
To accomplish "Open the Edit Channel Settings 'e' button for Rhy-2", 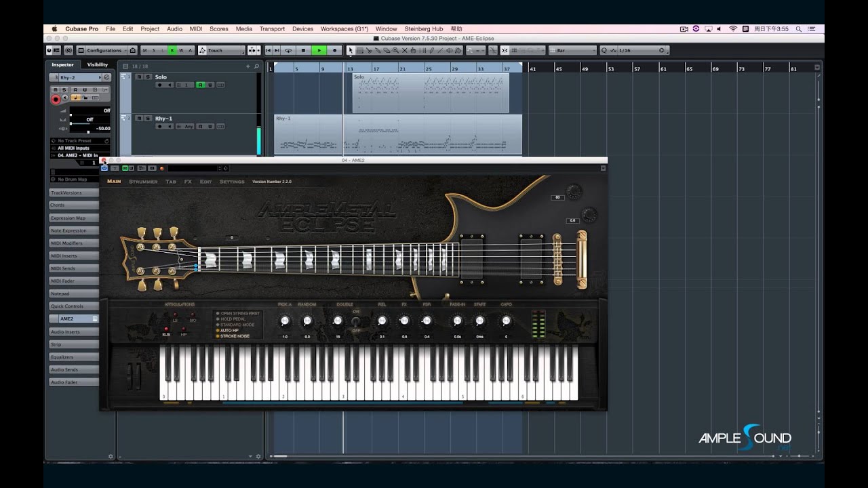I will (x=106, y=77).
